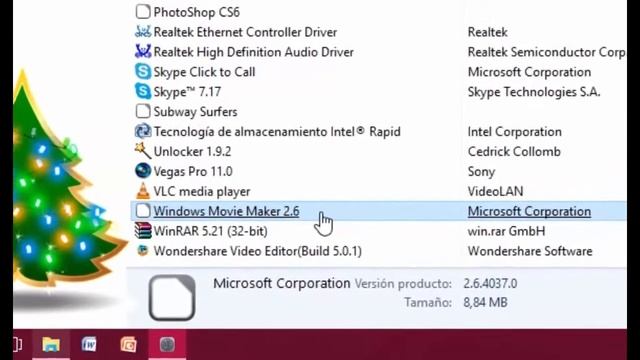Viewport: 640px width, 360px height.
Task: Select Tecnología de almacenamiento Intel Rapid entry
Action: (x=277, y=131)
